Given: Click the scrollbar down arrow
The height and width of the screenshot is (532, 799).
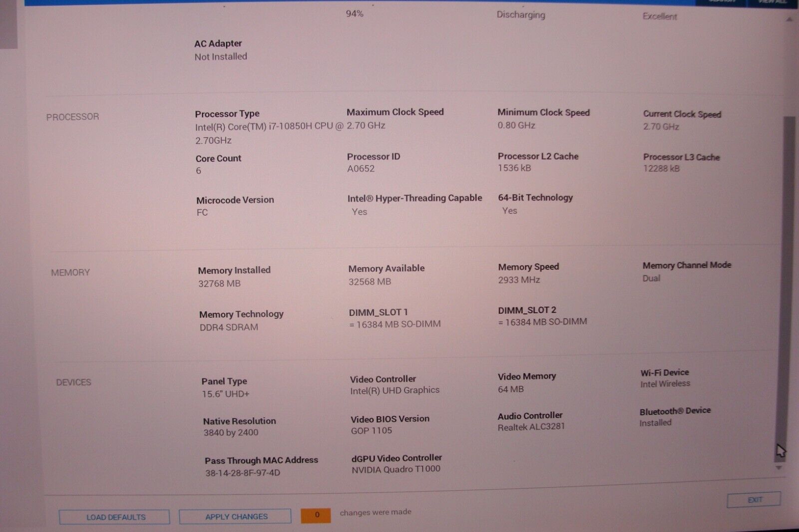Looking at the screenshot, I should coord(779,468).
